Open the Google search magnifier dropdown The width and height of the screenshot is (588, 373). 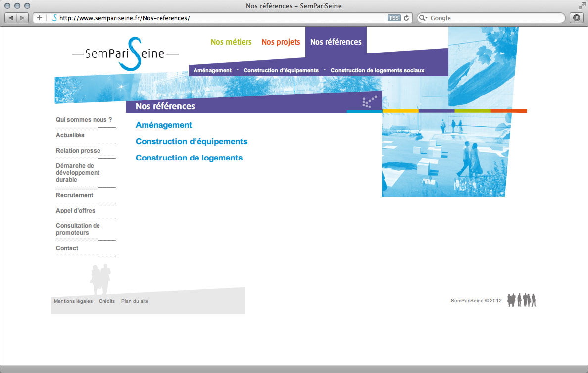(423, 18)
